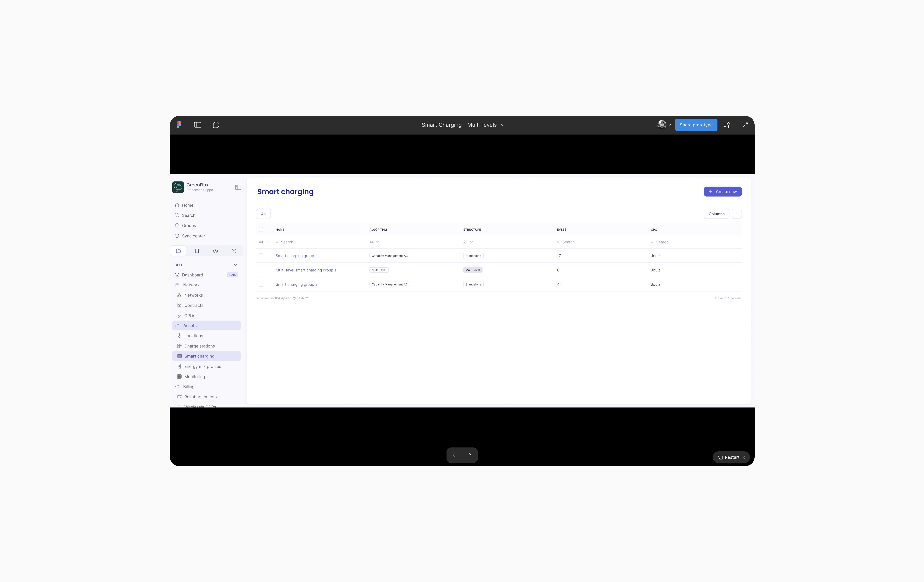Open Smart charging group 2 link
This screenshot has height=582, width=924.
tap(296, 284)
